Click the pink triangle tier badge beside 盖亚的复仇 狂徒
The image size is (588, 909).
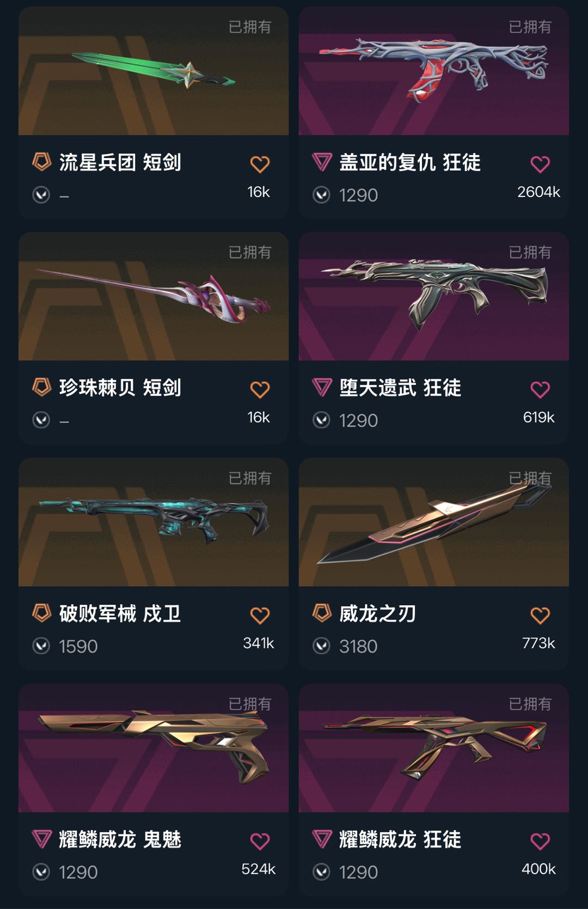tap(322, 162)
